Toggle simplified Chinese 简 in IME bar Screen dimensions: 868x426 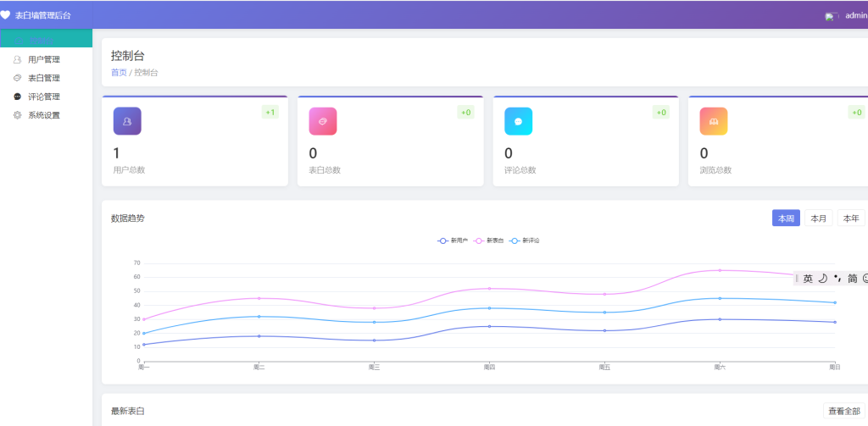(x=852, y=279)
